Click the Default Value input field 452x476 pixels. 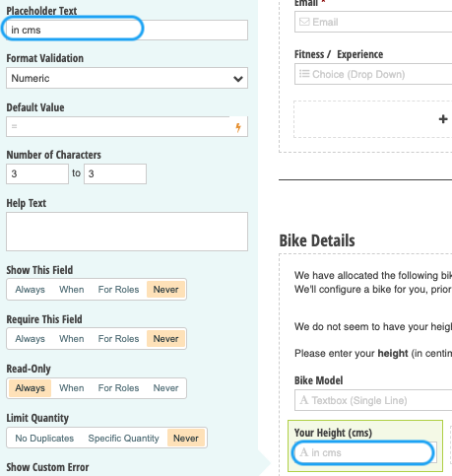coord(127,126)
